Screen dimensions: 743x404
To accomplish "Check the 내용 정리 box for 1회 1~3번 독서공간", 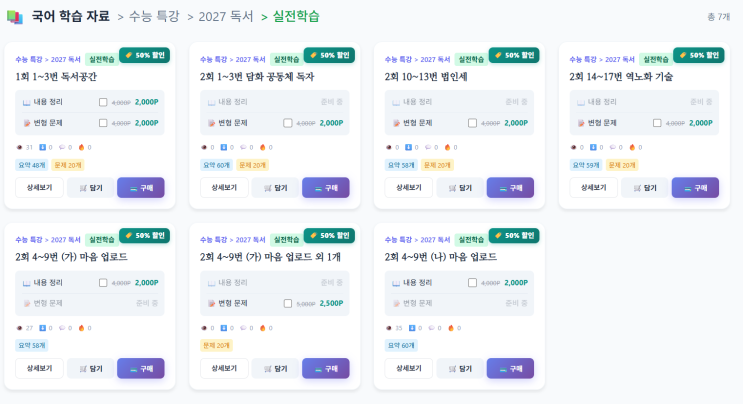I will coord(103,102).
